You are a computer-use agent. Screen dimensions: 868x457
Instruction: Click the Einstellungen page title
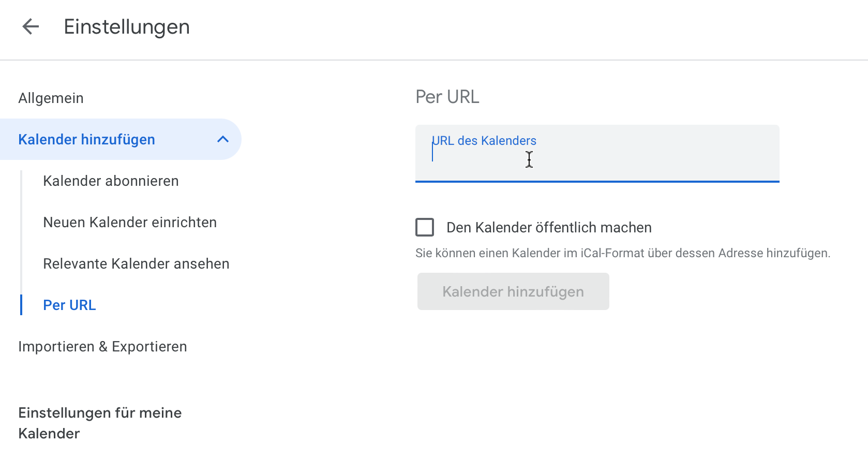click(127, 27)
